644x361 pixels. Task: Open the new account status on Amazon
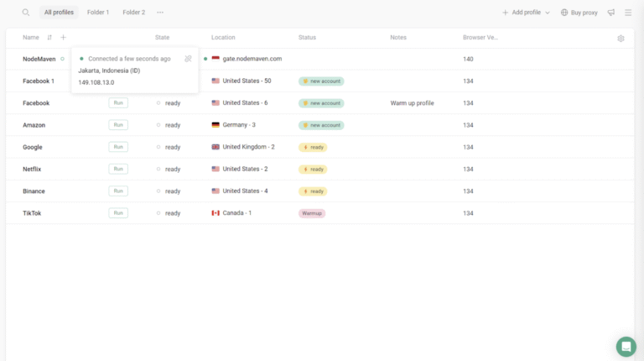point(321,125)
